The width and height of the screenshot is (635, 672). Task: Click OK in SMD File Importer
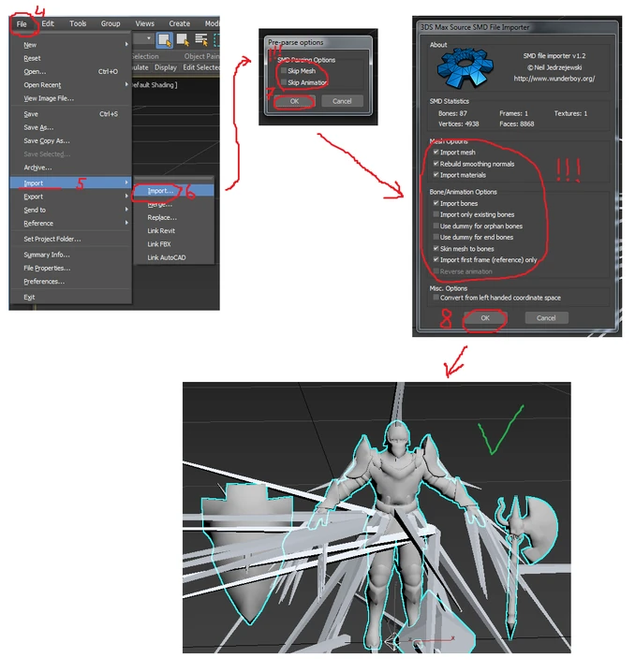tap(485, 318)
